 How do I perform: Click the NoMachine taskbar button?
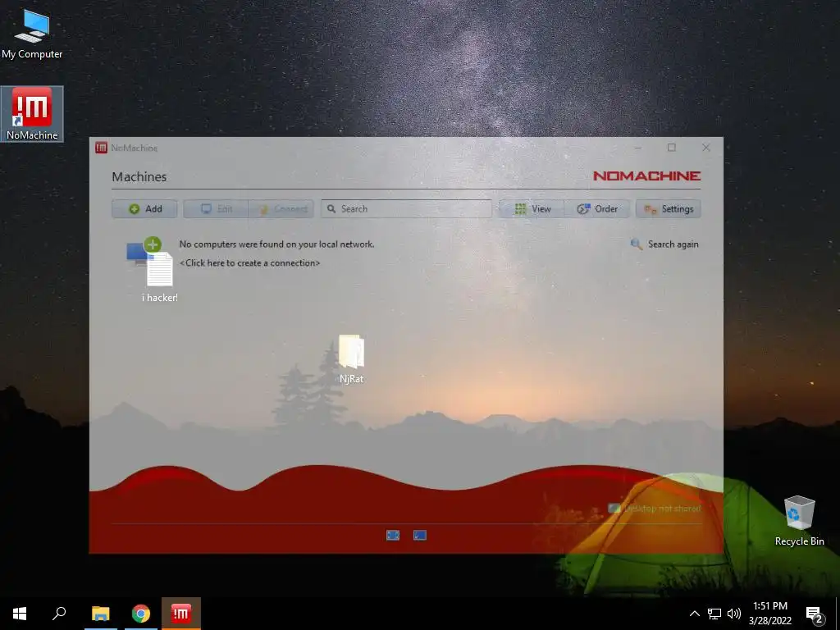pos(181,614)
